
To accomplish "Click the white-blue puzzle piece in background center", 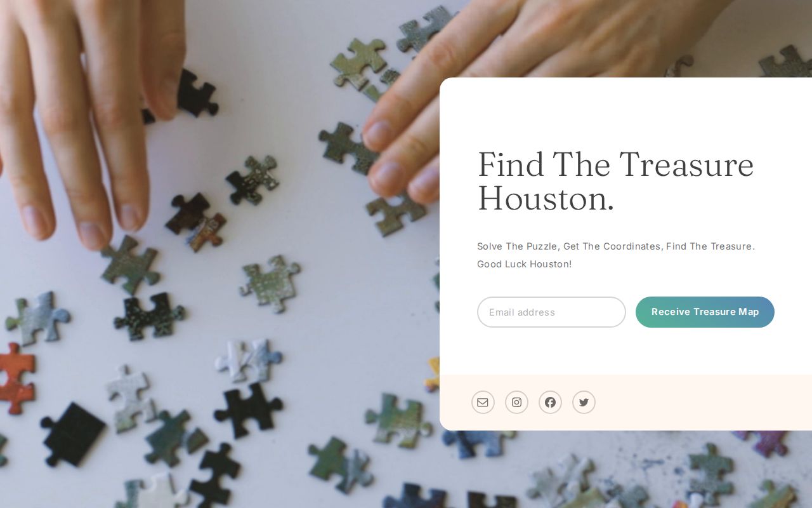I will [x=248, y=361].
